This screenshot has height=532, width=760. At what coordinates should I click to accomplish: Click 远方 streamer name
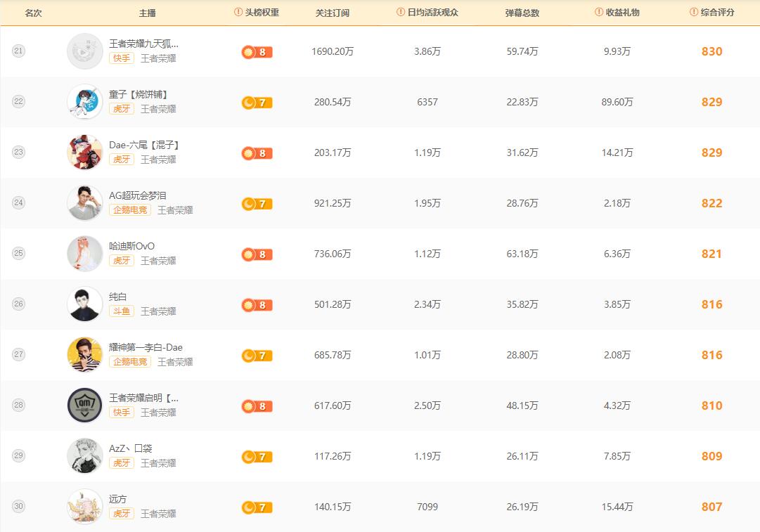[118, 499]
